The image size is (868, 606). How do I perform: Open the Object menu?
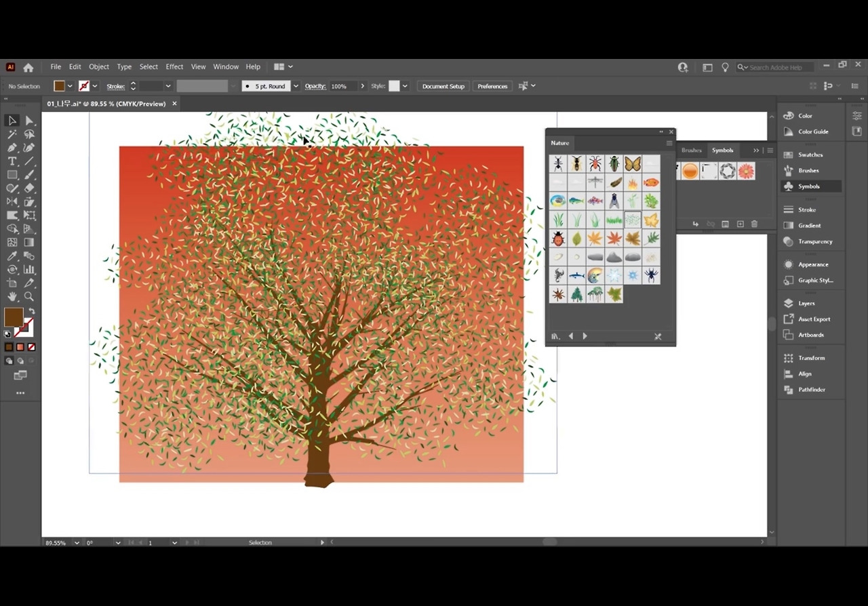click(x=99, y=67)
